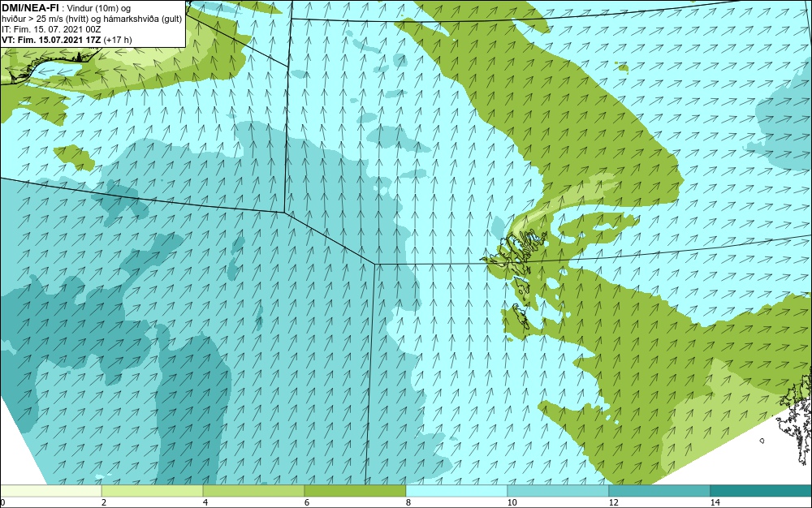This screenshot has width=812, height=508.
Task: Click the 'VT: Fim. 15.07.2021 17Z' line
Action: point(51,40)
